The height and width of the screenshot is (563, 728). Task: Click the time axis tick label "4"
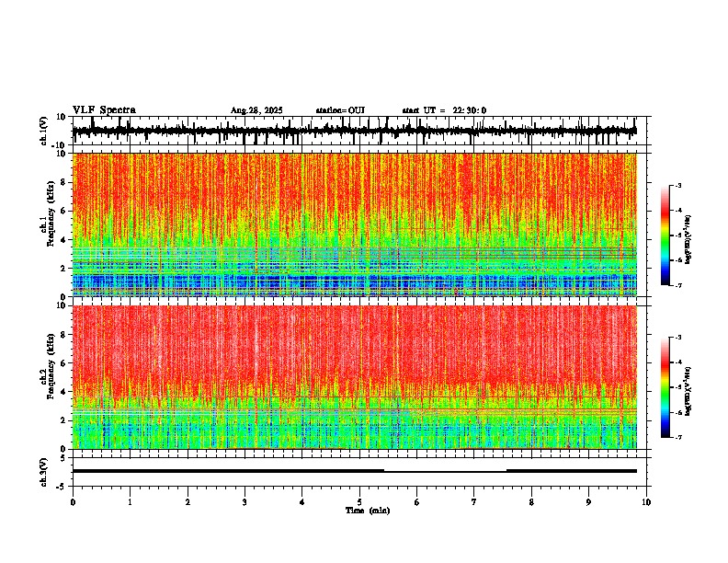(302, 502)
